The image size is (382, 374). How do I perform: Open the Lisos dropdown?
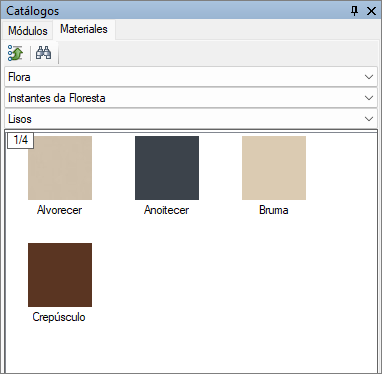(x=191, y=119)
